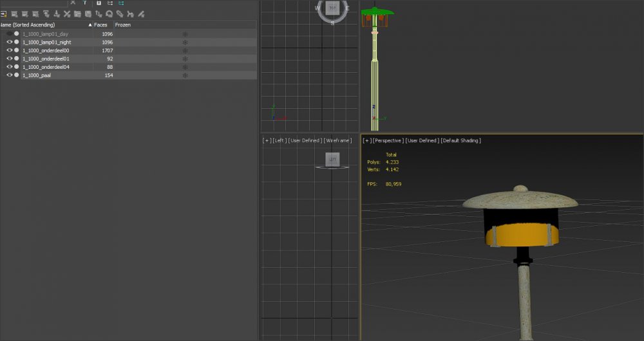Sort list by the Faces column header
The width and height of the screenshot is (644, 341).
[x=100, y=24]
